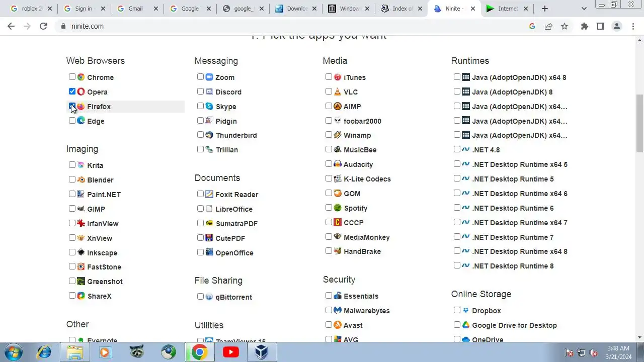
Task: Click the Messaging category heading
Action: pyautogui.click(x=216, y=61)
